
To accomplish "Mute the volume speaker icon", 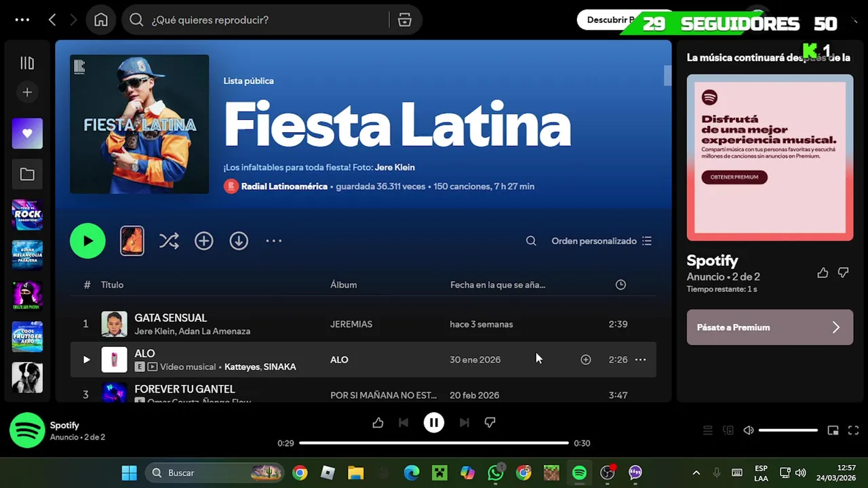I will coord(749,430).
